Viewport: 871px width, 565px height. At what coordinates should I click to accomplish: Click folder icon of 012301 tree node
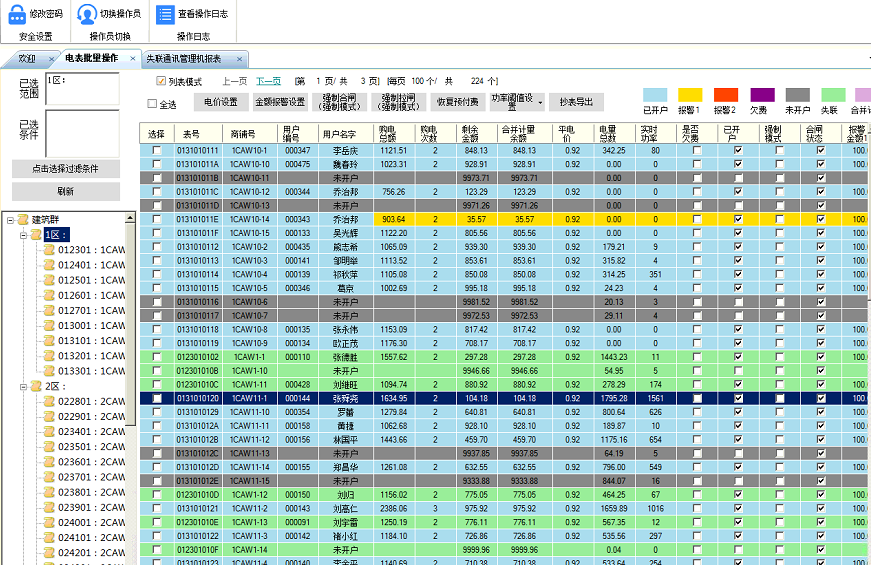(49, 250)
